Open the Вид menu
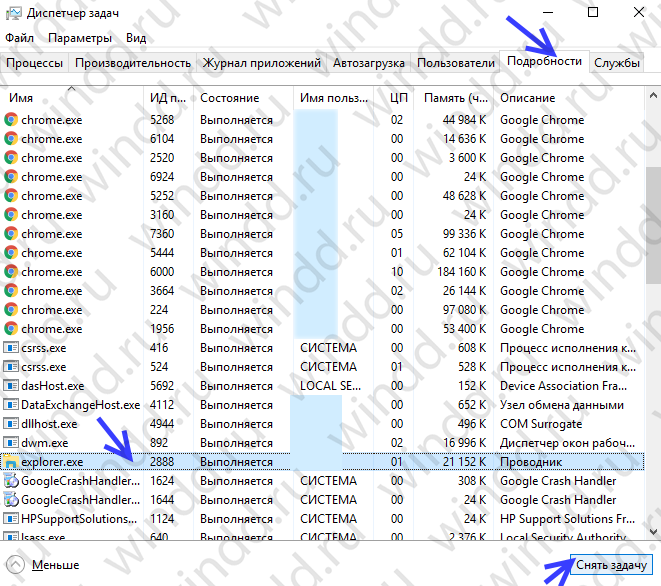661x586 pixels. (136, 38)
